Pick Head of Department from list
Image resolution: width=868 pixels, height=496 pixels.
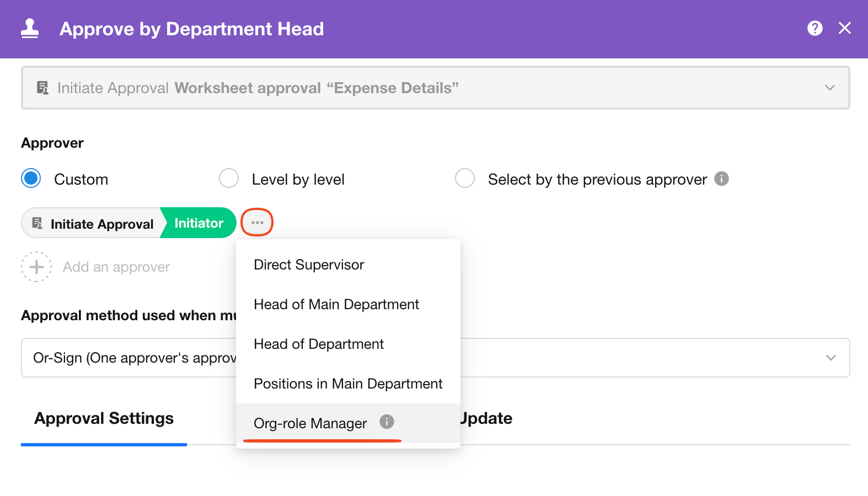tap(319, 344)
